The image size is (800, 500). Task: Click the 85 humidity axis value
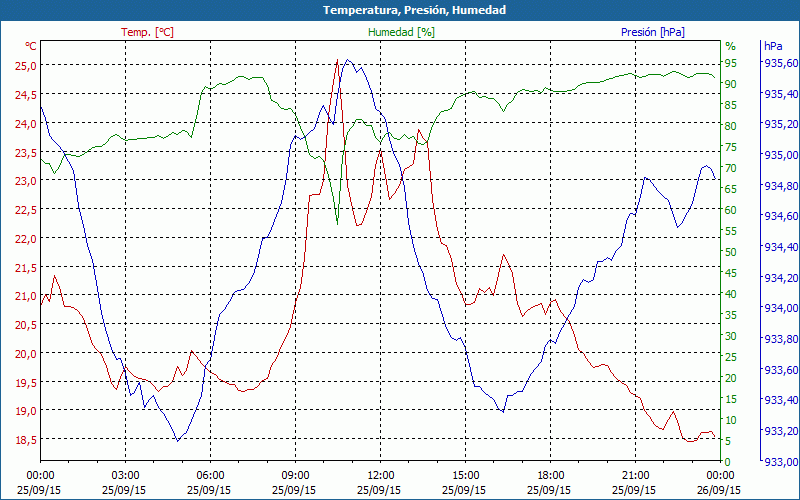click(x=731, y=105)
